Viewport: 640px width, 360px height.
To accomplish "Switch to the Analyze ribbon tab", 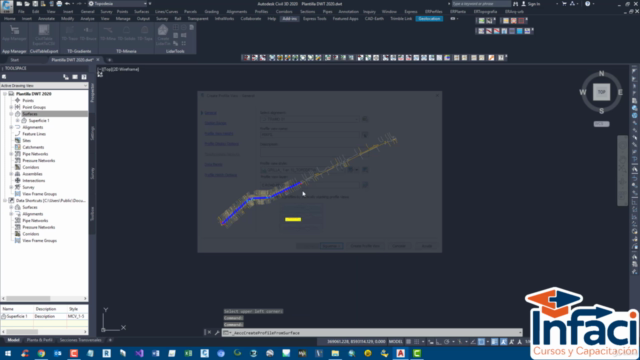I will 87,19.
